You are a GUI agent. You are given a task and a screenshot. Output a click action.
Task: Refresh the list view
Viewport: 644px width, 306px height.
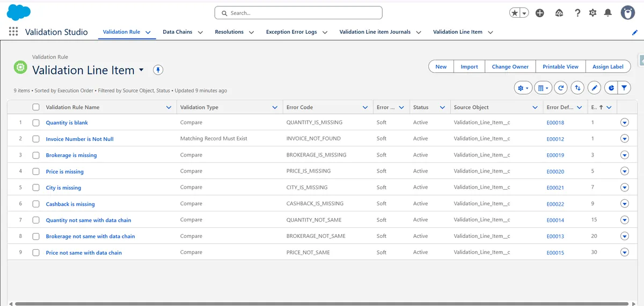[561, 88]
